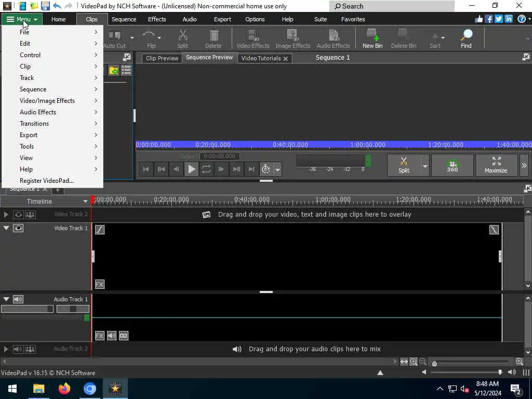Toggle system volume mute icon in tray

[464, 389]
